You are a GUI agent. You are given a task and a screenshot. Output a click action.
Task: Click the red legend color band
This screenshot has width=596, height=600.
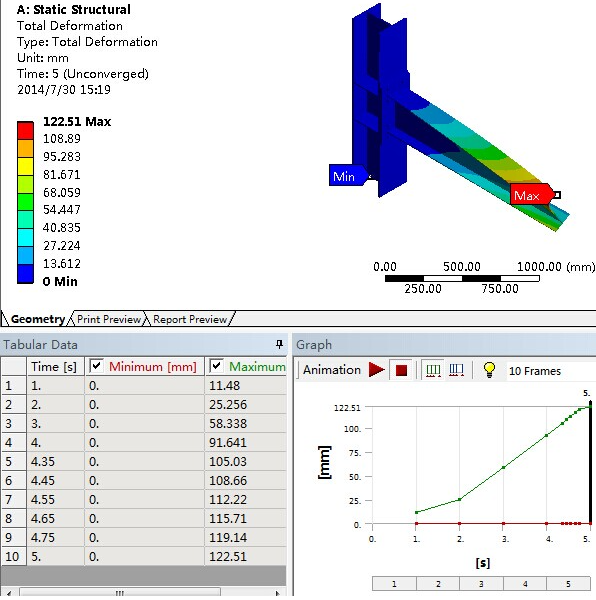pyautogui.click(x=25, y=130)
